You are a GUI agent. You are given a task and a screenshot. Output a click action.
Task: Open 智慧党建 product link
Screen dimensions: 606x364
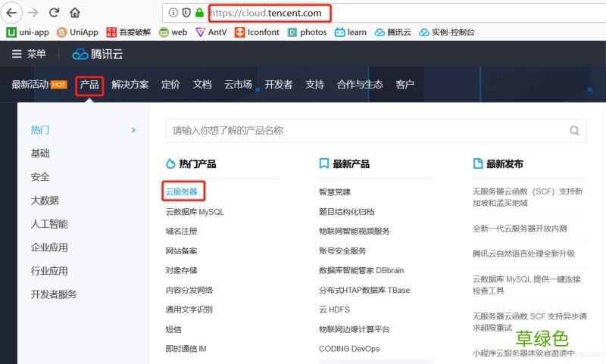click(335, 192)
